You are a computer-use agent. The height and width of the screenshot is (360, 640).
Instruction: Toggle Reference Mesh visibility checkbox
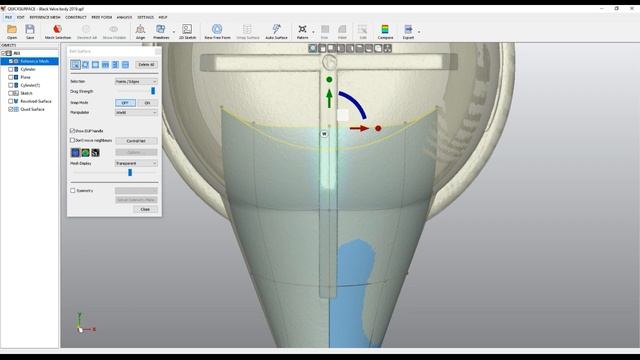pyautogui.click(x=11, y=61)
